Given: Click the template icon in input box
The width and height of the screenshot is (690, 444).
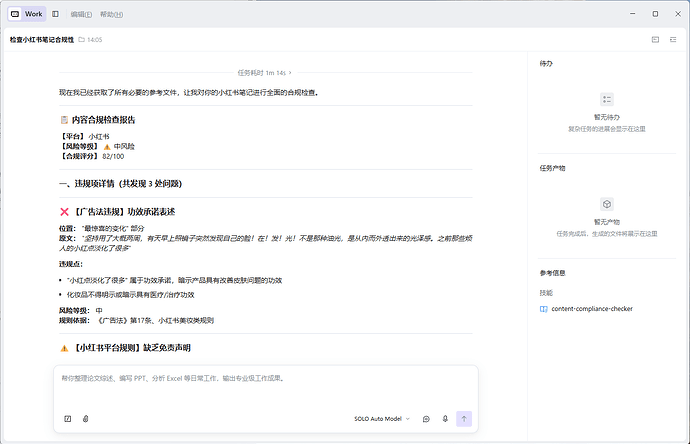Looking at the screenshot, I should pos(68,419).
